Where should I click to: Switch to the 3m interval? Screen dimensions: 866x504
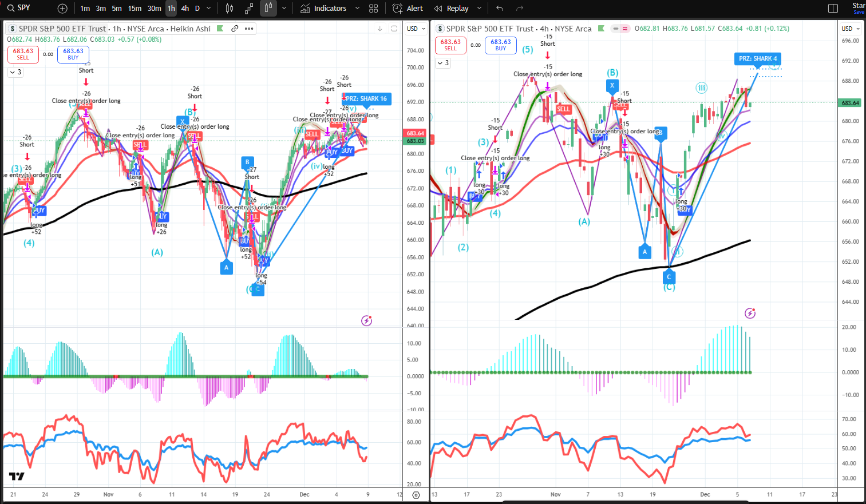click(101, 9)
